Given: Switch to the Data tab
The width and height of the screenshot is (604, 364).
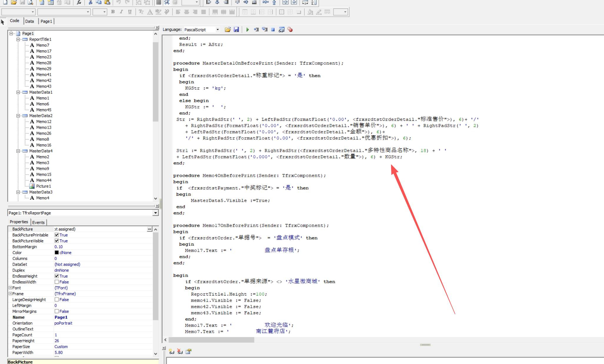Looking at the screenshot, I should [x=29, y=21].
